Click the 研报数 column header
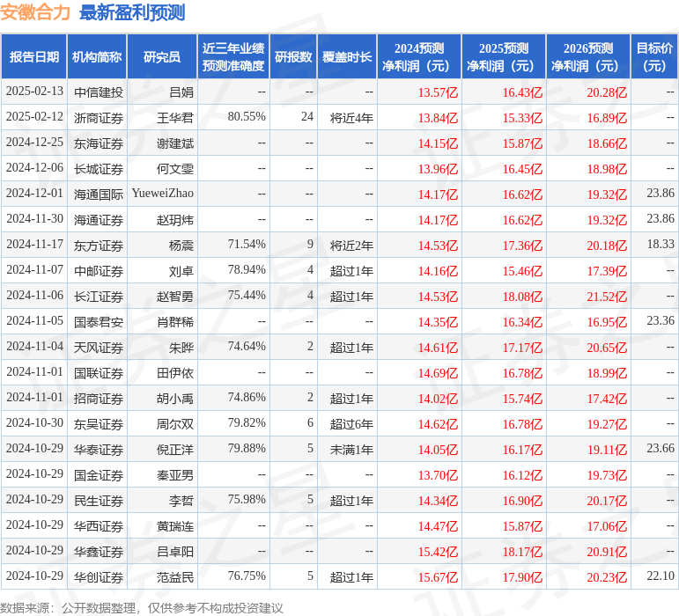 click(293, 57)
